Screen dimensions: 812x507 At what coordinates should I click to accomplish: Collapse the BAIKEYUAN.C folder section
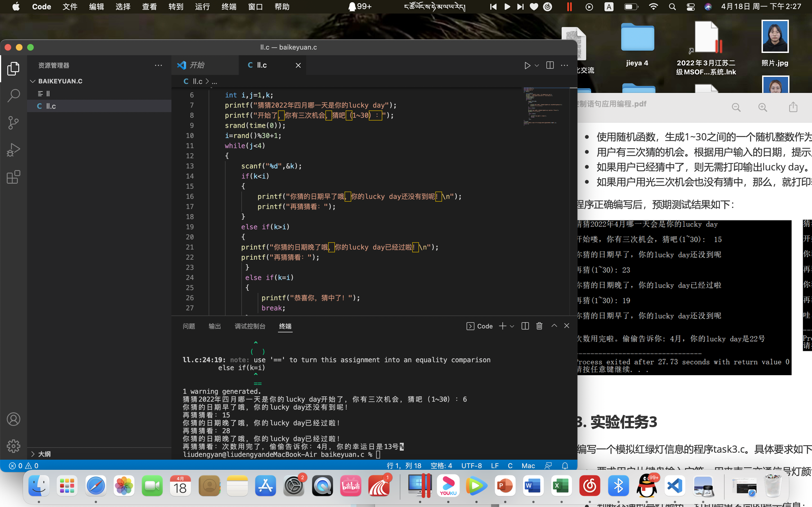(32, 81)
